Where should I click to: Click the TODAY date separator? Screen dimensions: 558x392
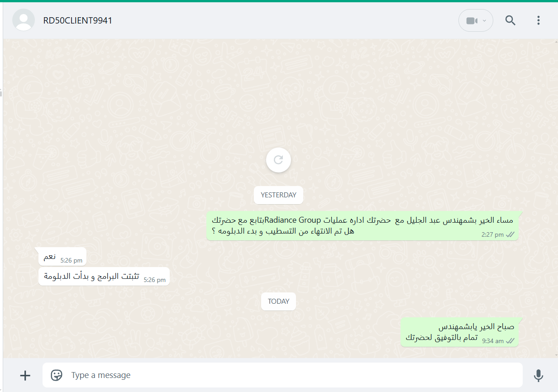[x=278, y=301]
